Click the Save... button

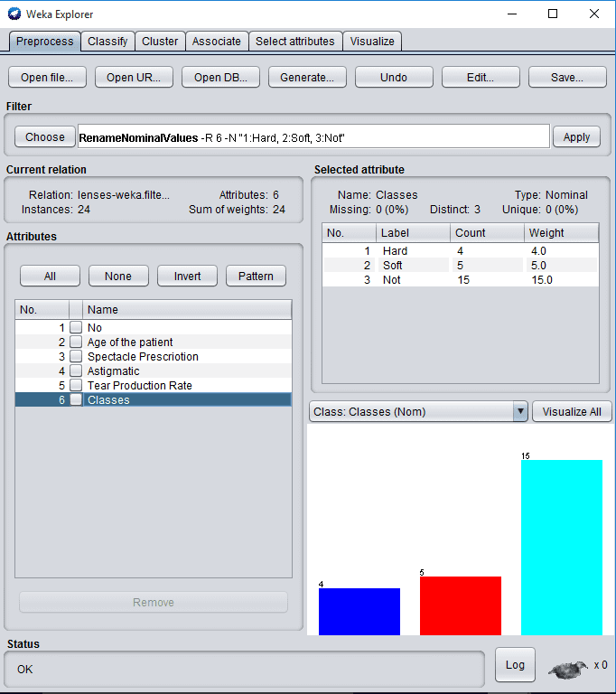point(567,78)
